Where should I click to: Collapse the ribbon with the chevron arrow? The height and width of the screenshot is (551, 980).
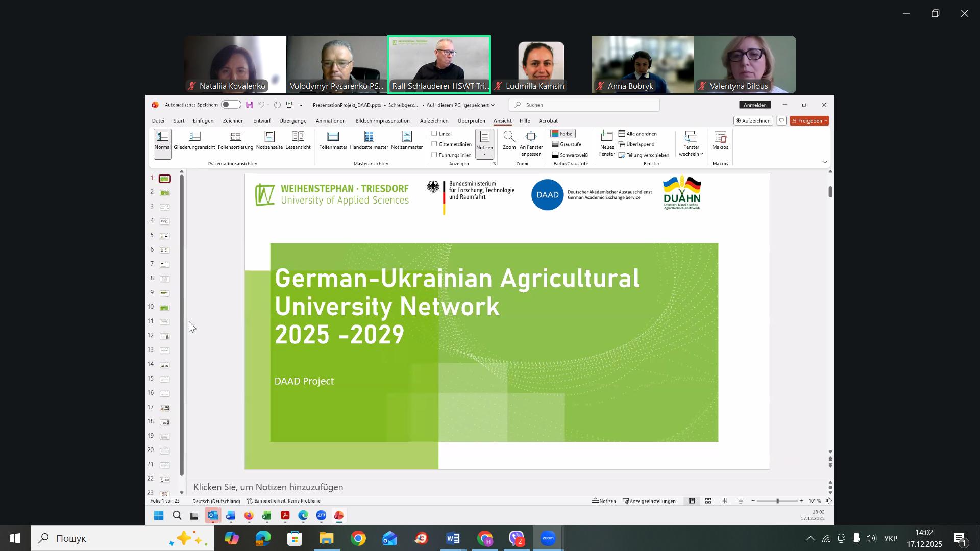pyautogui.click(x=825, y=162)
